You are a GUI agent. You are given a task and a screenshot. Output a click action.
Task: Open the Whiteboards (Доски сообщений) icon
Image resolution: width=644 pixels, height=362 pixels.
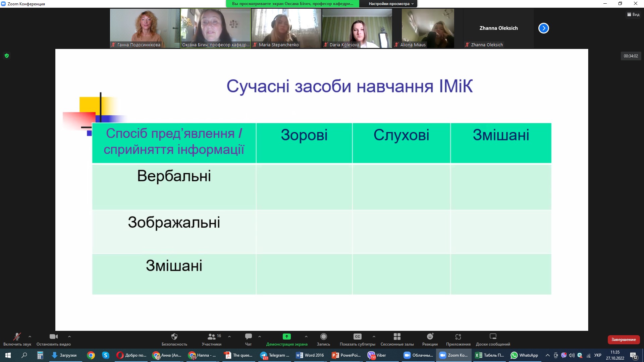[x=493, y=337]
